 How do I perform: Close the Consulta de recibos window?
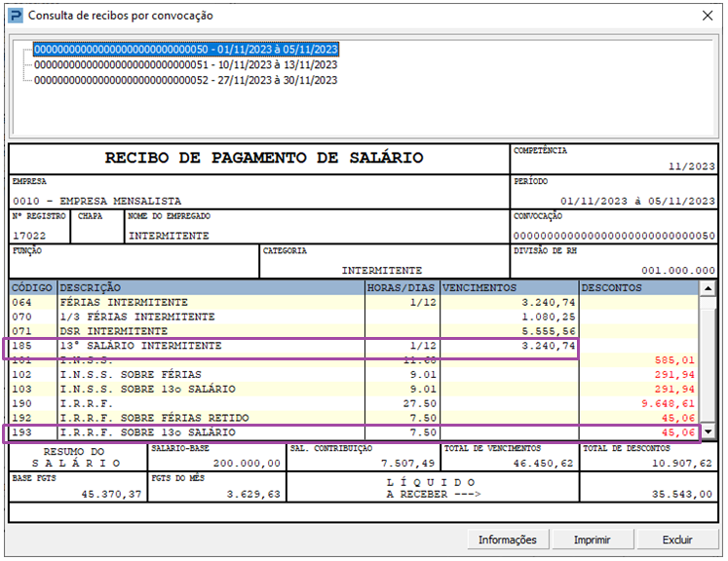[708, 16]
